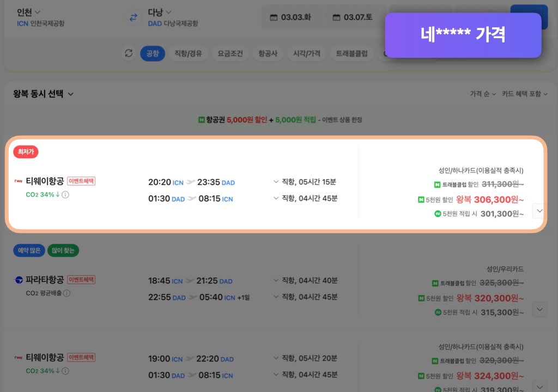The image size is (558, 392).
Task: Expand price details for 306,300원 flight
Action: click(x=539, y=210)
